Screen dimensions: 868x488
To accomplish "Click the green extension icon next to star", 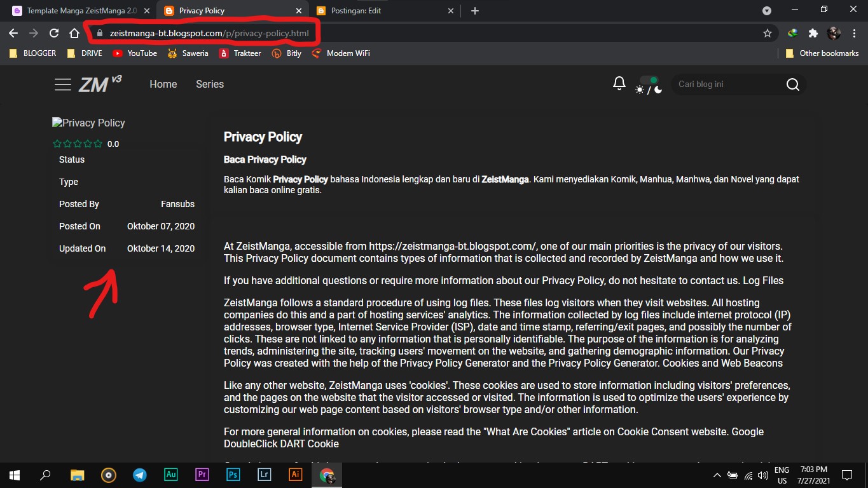I will tap(792, 33).
